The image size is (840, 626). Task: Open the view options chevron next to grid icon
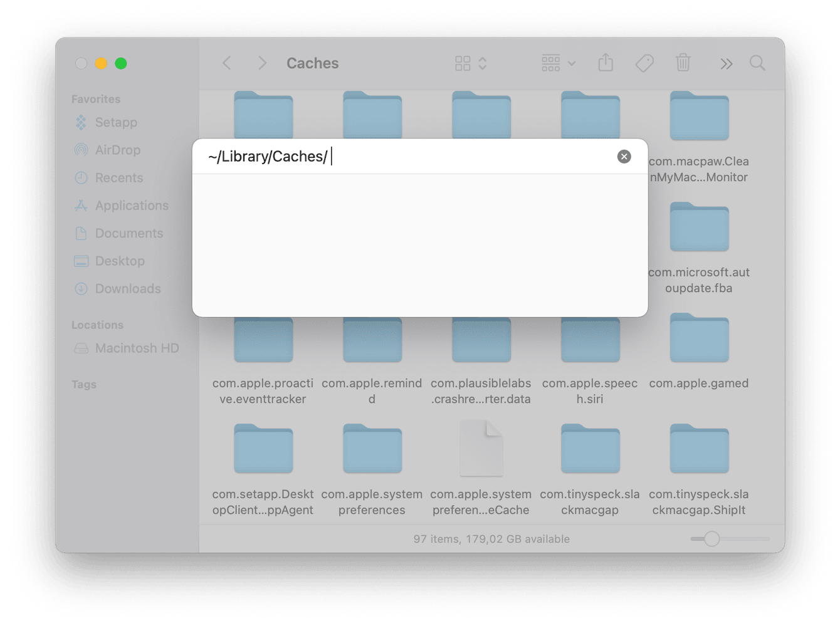(x=482, y=63)
